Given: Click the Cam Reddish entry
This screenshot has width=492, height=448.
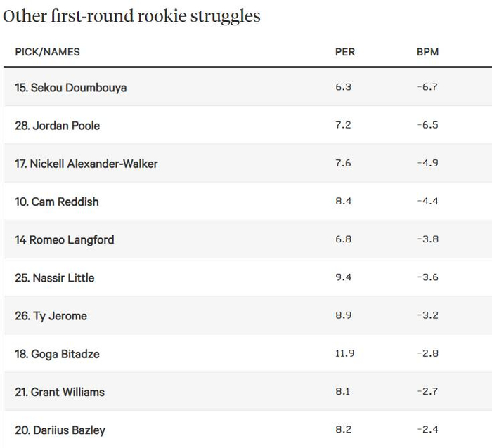Looking at the screenshot, I should [x=56, y=202].
